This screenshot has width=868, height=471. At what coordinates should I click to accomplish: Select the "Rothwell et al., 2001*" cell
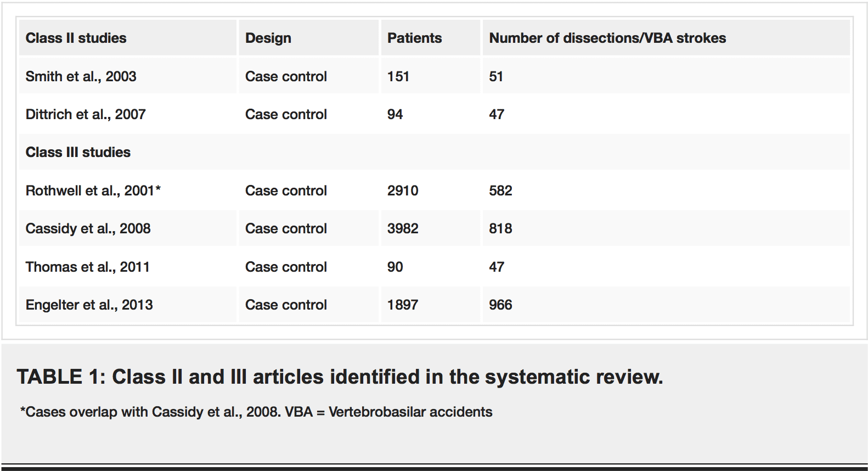point(93,190)
